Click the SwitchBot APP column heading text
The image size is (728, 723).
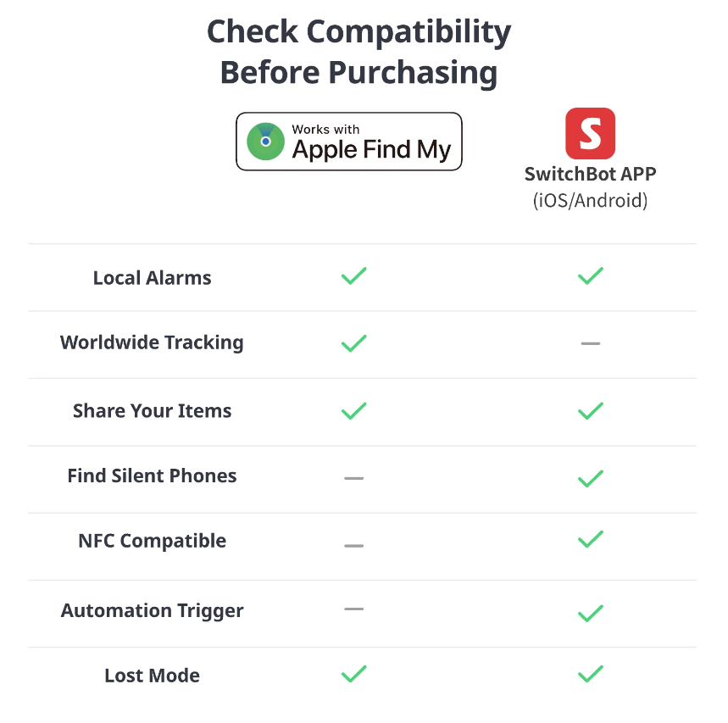click(590, 175)
